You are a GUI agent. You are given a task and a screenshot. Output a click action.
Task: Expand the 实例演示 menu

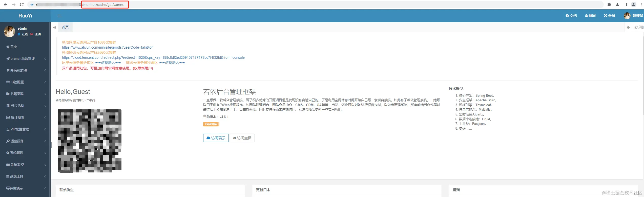25,188
